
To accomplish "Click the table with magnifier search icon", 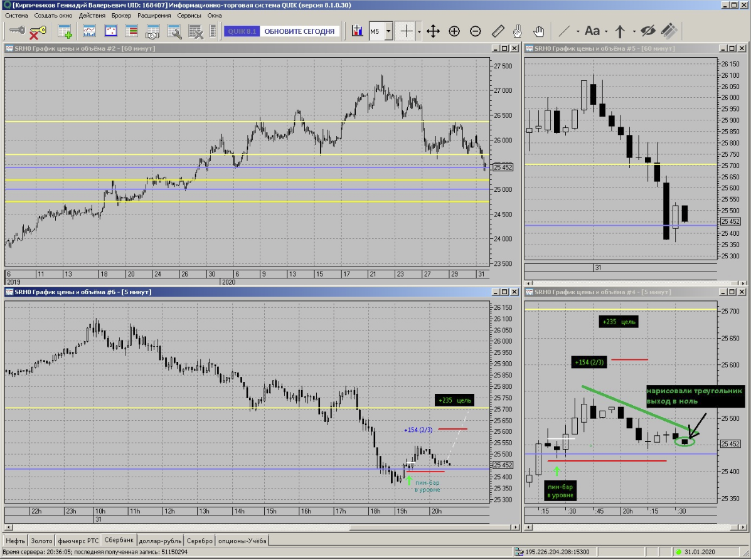I will (x=174, y=31).
